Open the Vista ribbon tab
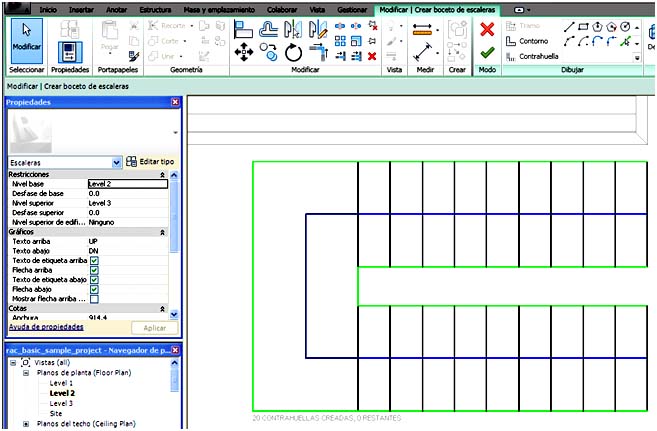The width and height of the screenshot is (657, 431). [317, 8]
